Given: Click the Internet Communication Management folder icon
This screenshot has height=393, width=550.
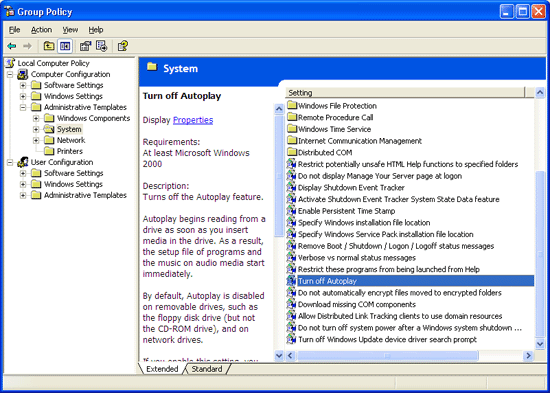Looking at the screenshot, I should point(292,141).
